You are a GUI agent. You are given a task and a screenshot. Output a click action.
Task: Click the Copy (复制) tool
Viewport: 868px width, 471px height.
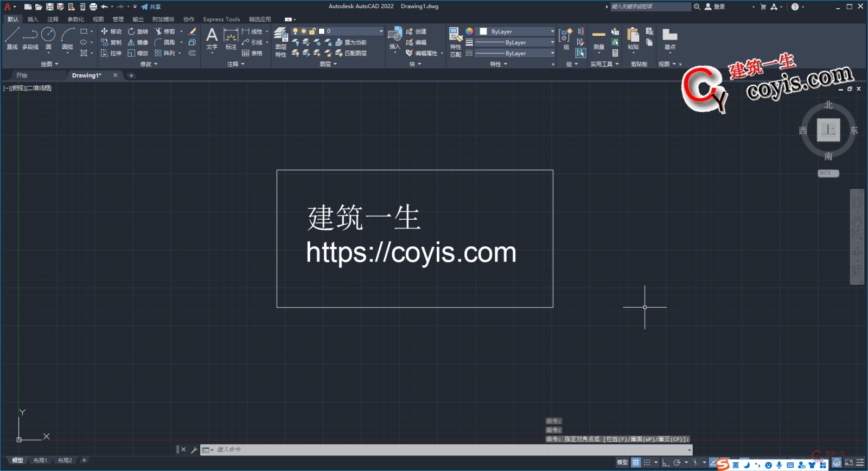(x=111, y=42)
